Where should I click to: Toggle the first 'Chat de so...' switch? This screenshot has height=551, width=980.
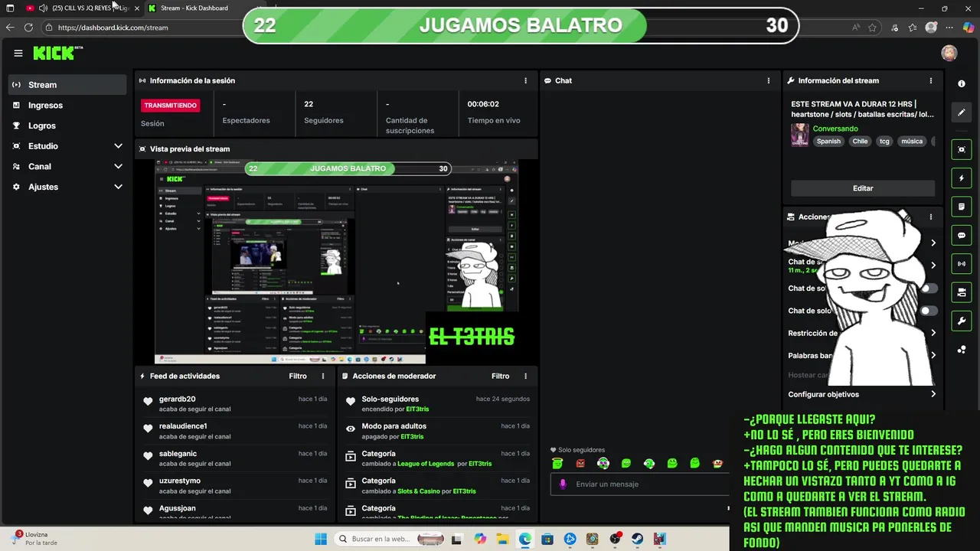[x=929, y=289]
